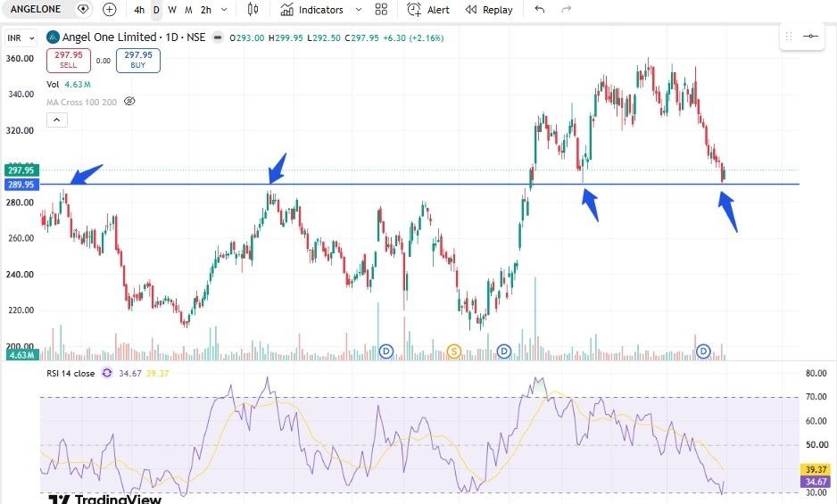This screenshot has height=504, width=837.
Task: Select the M monthly timeframe
Action: [x=188, y=10]
